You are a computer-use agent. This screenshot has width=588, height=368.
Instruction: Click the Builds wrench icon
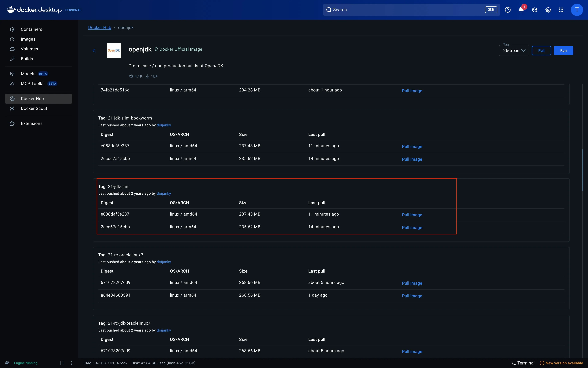coord(12,59)
